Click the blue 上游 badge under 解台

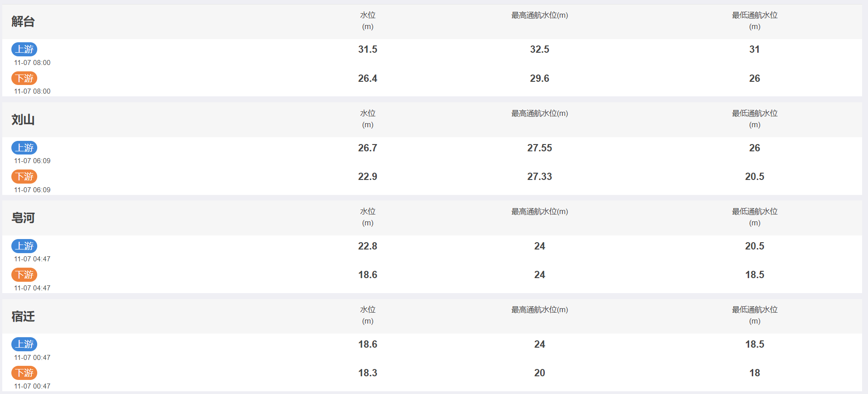click(x=25, y=49)
